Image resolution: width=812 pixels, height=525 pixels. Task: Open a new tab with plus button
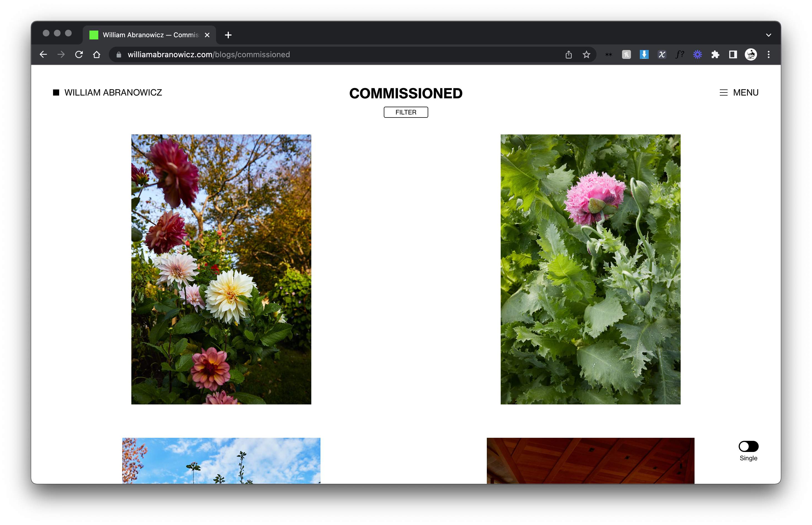228,35
